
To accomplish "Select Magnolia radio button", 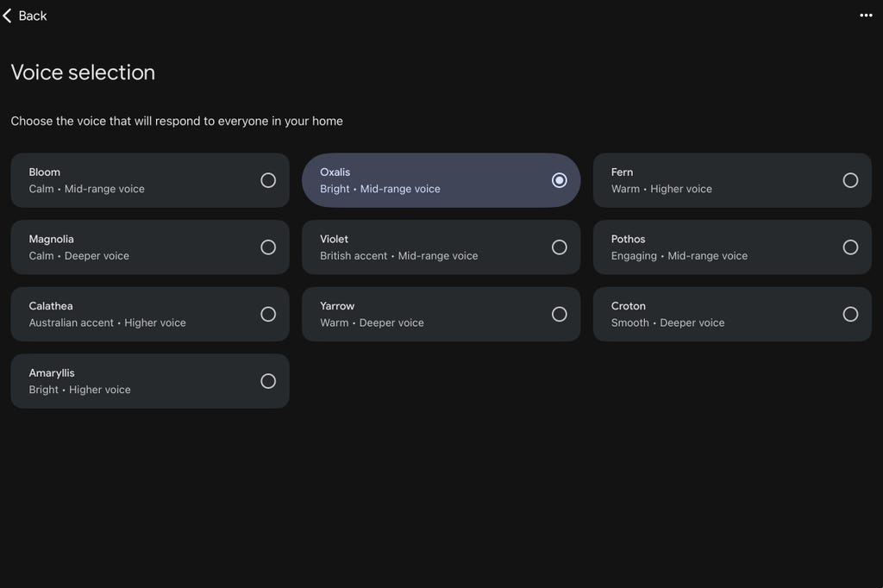I will pos(268,247).
